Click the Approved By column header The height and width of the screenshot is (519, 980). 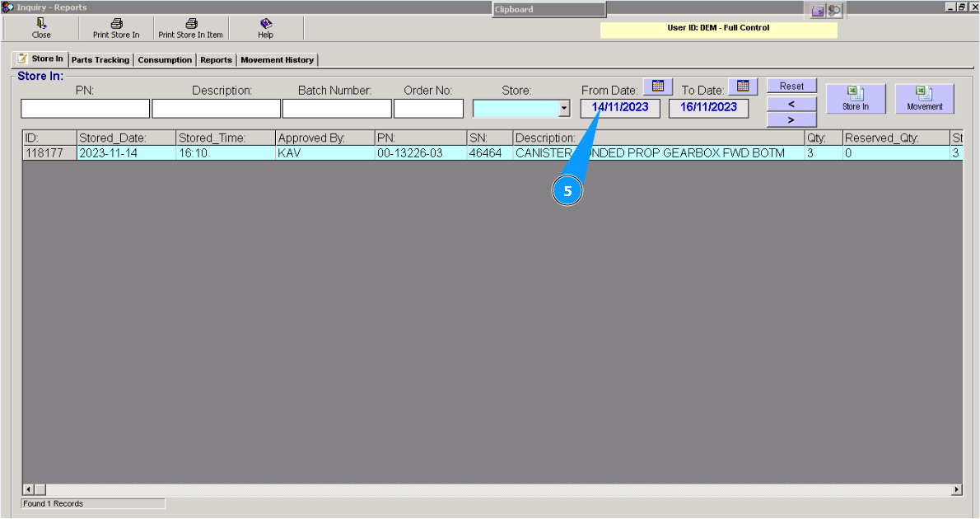pyautogui.click(x=325, y=138)
